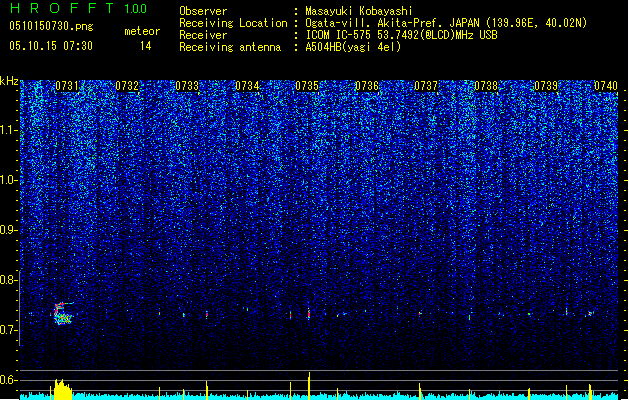This screenshot has width=629, height=400.
Task: Click the large meteor echo near 0731
Action: 63,313
